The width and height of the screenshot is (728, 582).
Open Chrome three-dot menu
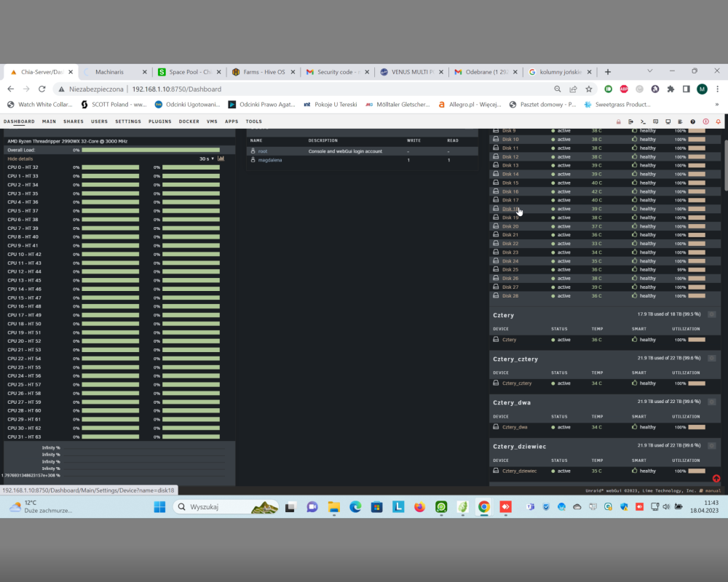[x=717, y=89]
